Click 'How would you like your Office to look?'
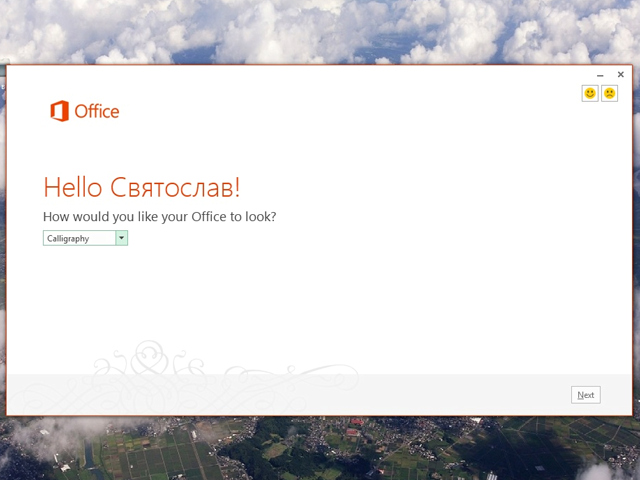 160,217
